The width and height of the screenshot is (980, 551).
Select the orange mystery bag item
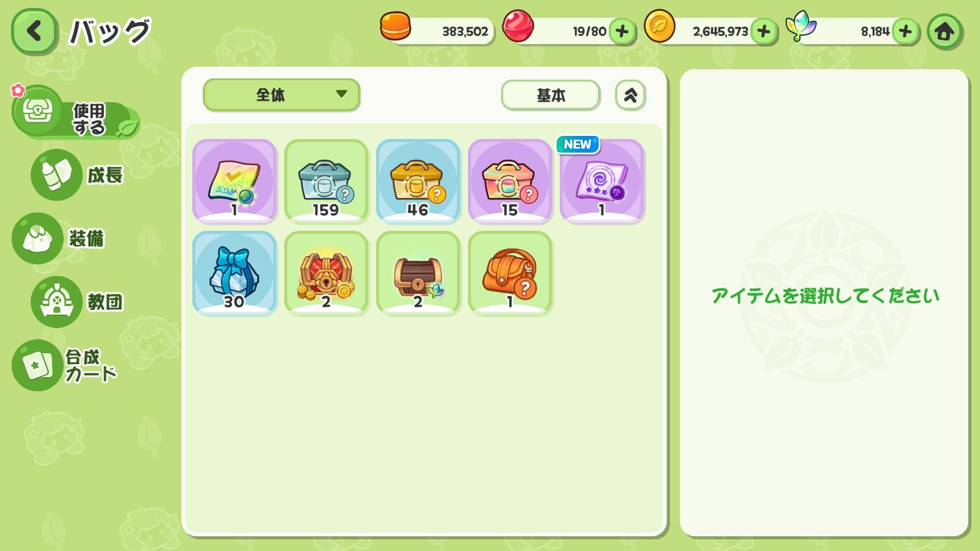click(510, 273)
